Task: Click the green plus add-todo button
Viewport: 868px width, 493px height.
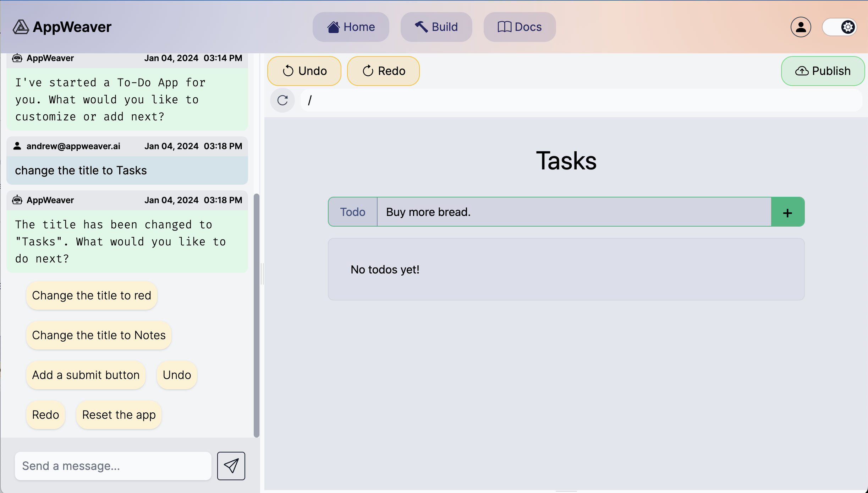Action: click(787, 212)
